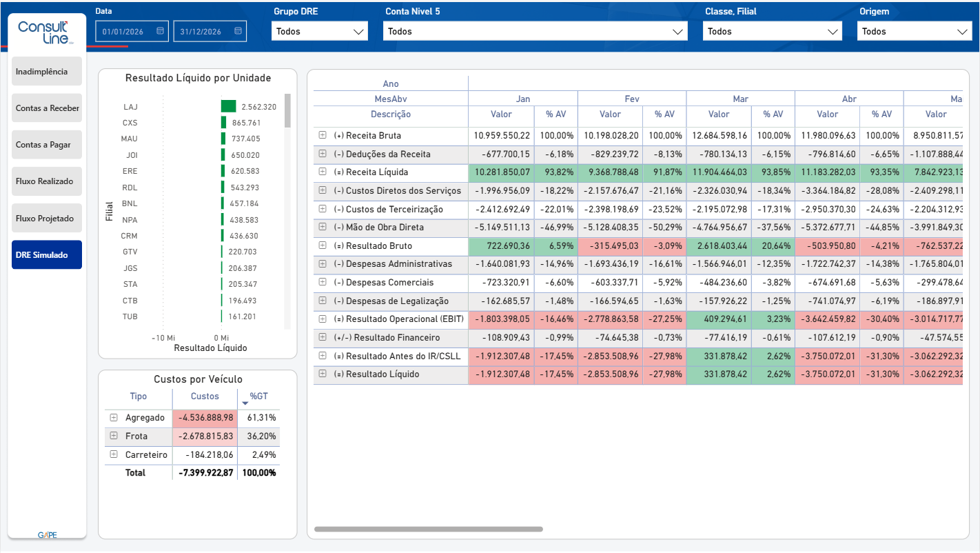Click the Mar month column header
The image size is (980, 553).
coord(740,99)
